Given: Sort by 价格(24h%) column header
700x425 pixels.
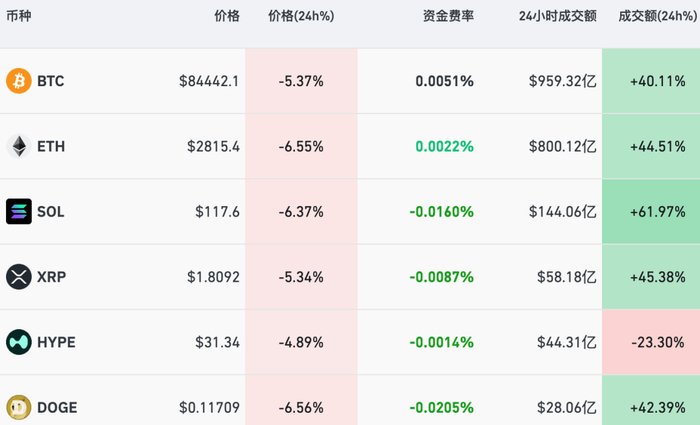Looking at the screenshot, I should [x=301, y=16].
